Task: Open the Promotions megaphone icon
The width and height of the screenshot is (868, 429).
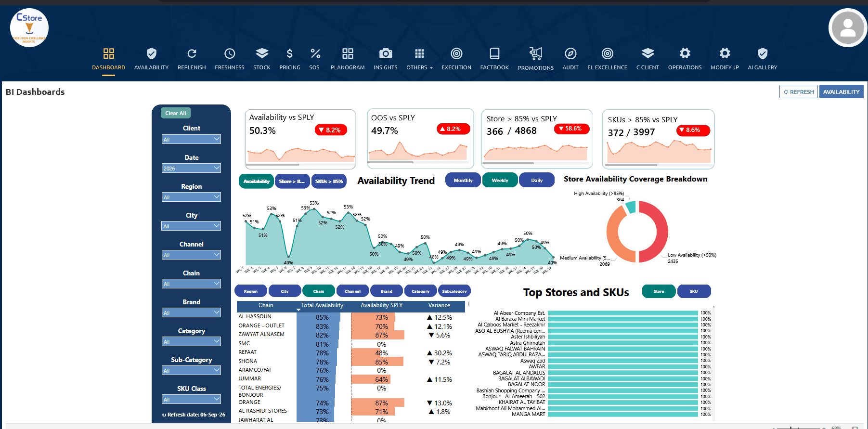Action: [x=536, y=53]
